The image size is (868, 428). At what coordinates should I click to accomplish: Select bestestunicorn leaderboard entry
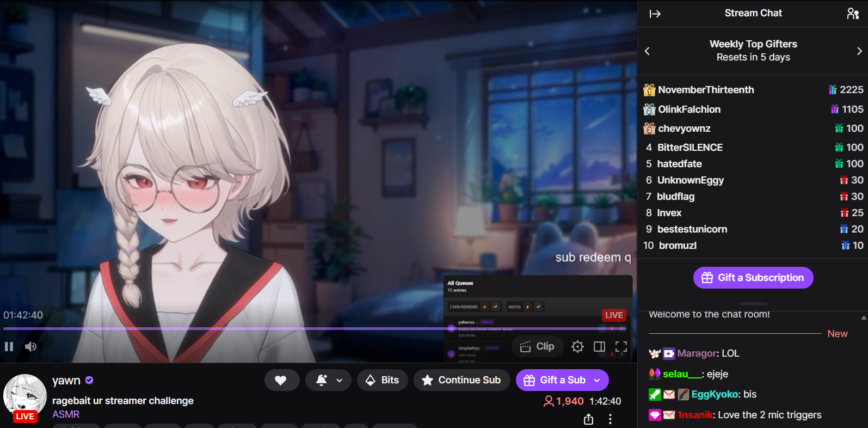click(x=692, y=229)
